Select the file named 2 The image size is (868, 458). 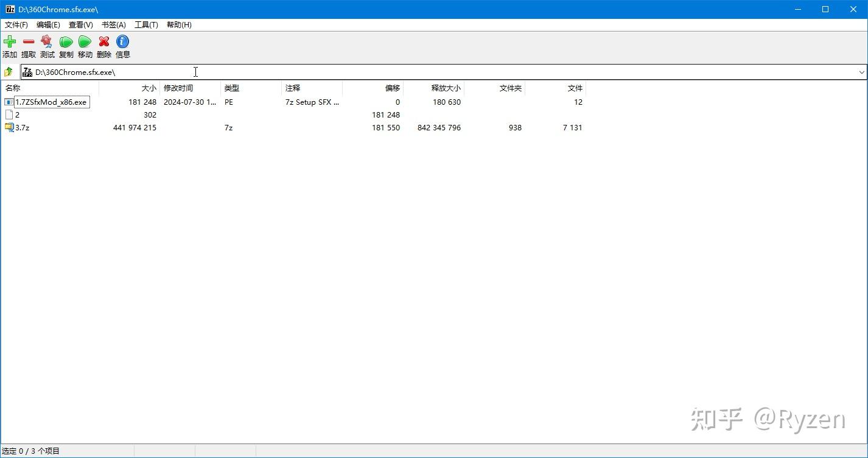coord(17,114)
